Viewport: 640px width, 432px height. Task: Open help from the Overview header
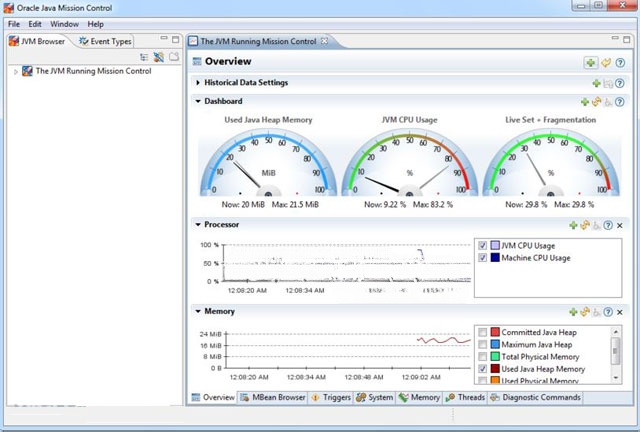coord(620,63)
